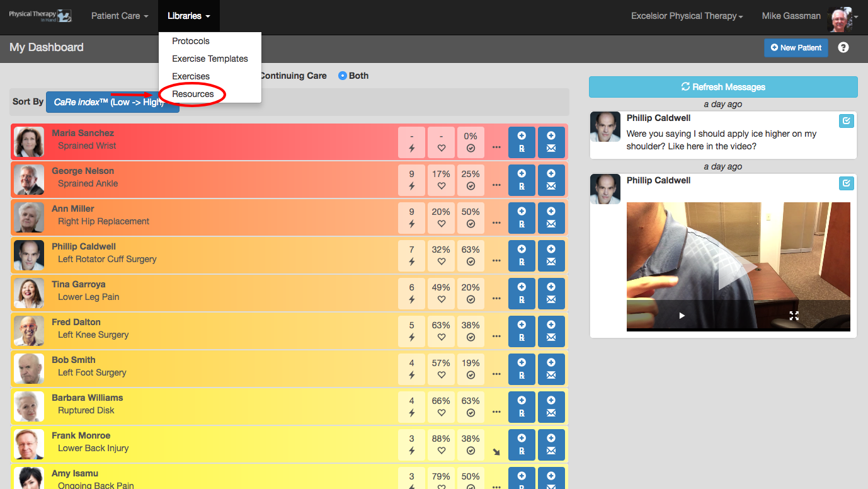Select Exercise Templates menu entry
The image size is (868, 489).
(x=210, y=59)
